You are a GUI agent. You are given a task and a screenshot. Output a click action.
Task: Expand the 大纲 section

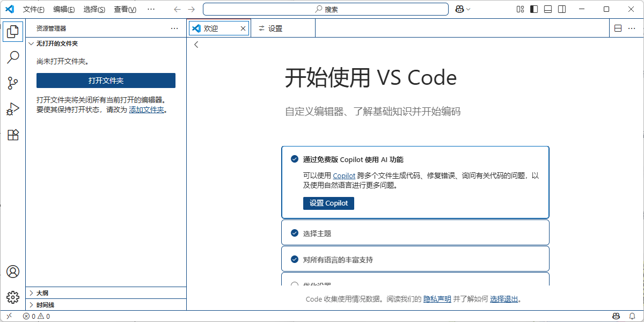42,293
